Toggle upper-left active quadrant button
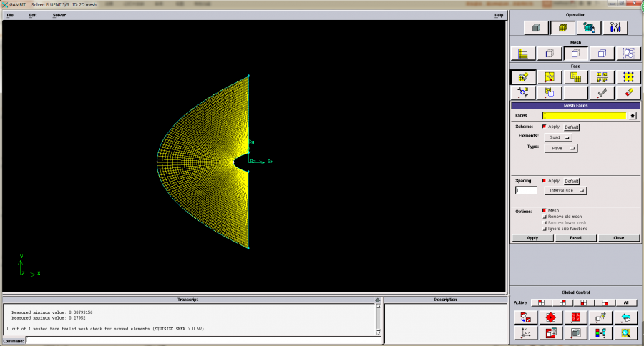The width and height of the screenshot is (644, 346). click(x=542, y=302)
